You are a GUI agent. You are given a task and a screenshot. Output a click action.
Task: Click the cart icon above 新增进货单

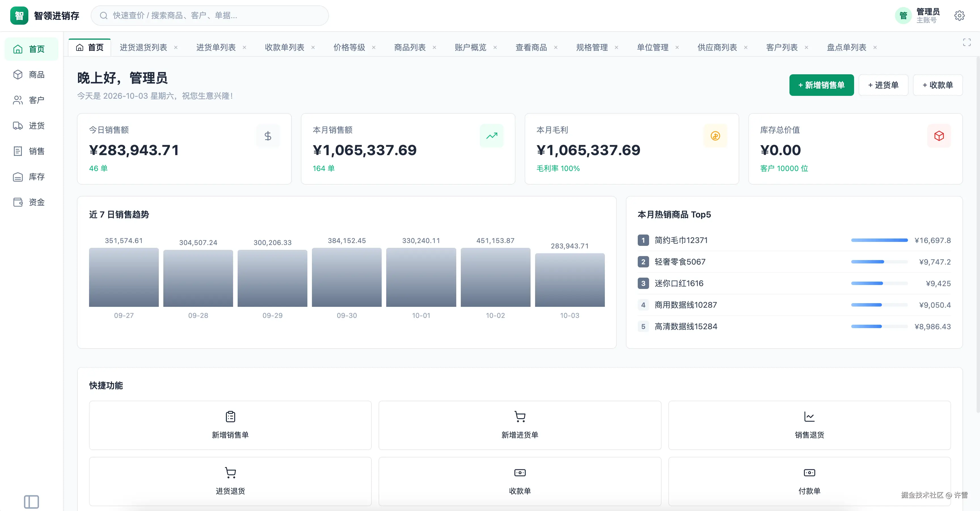(x=520, y=417)
